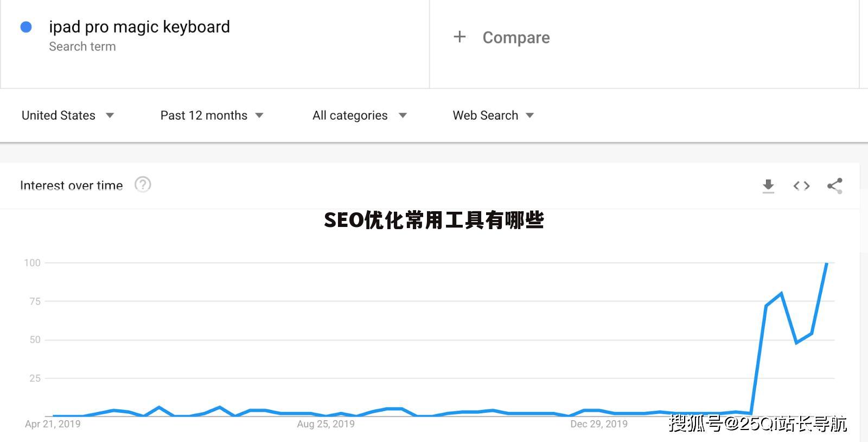Open help for Interest over time
The width and height of the screenshot is (868, 442).
[142, 185]
